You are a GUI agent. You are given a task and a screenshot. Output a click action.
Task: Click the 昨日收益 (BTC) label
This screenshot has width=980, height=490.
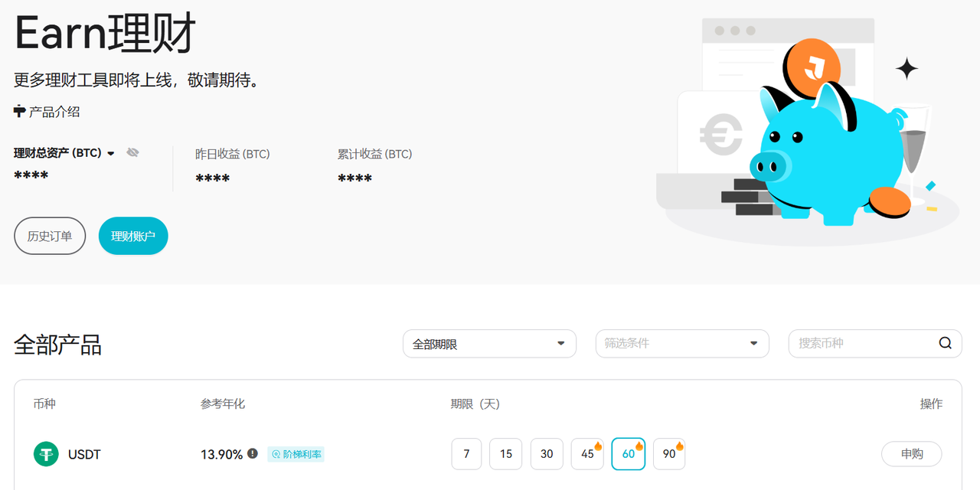point(233,154)
